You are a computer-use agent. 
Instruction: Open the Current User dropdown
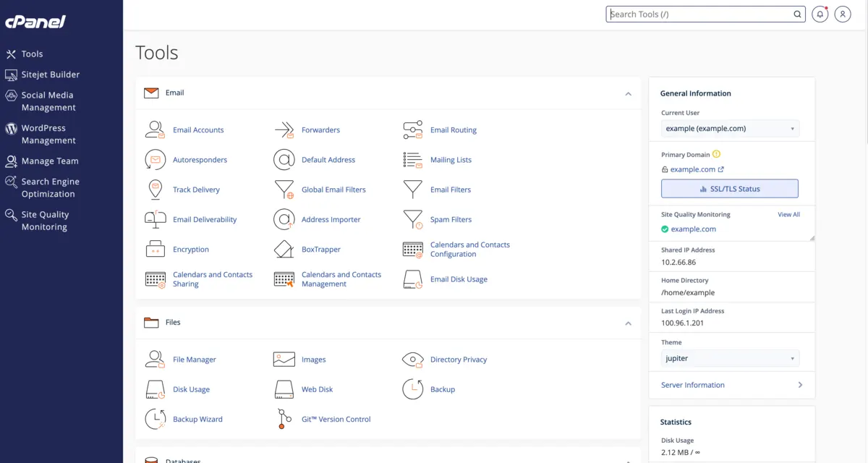(730, 129)
